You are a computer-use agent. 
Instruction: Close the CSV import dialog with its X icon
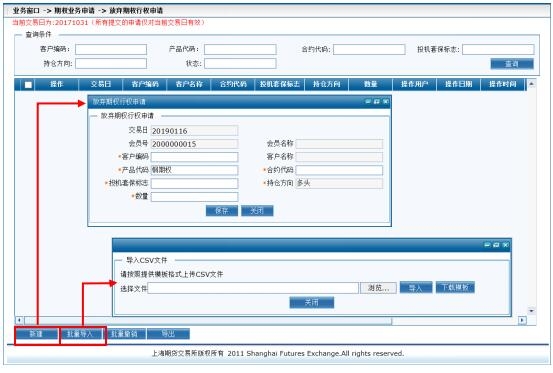coord(505,245)
